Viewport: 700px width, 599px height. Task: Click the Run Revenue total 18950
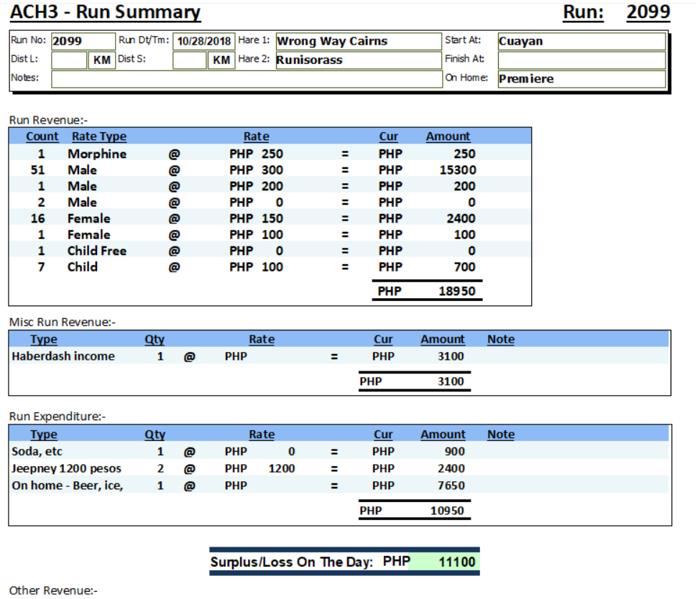pos(456,292)
